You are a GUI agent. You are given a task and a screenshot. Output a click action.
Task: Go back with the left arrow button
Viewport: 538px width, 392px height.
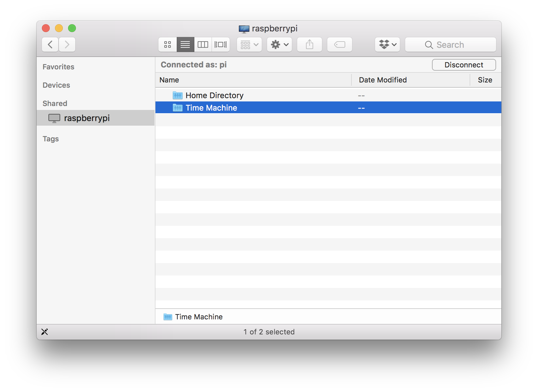[50, 45]
